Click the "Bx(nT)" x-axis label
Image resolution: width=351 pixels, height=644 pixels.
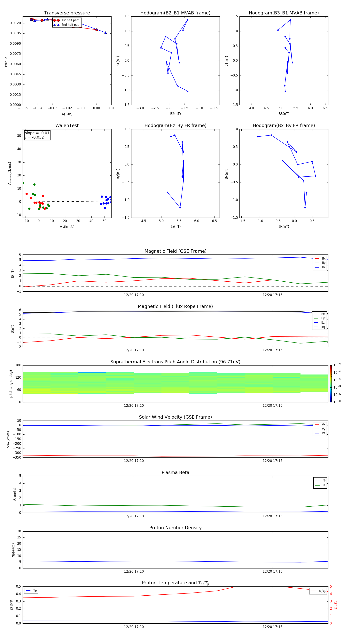[x=284, y=227]
